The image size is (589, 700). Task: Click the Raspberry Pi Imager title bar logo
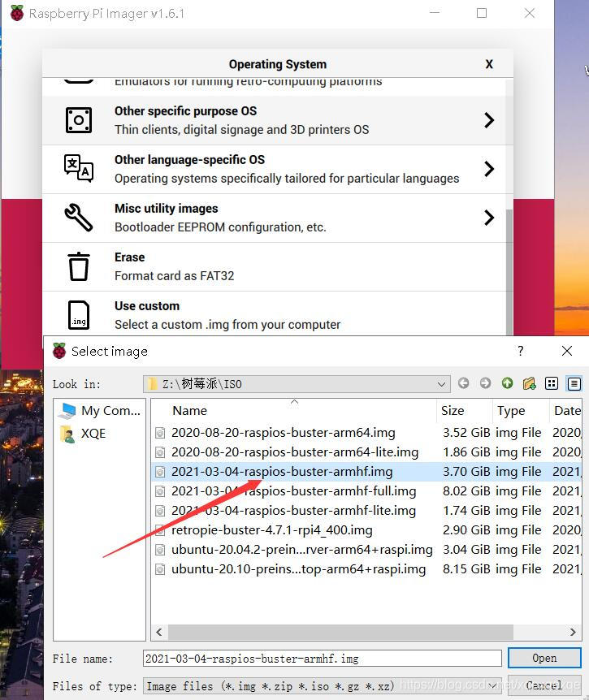tap(17, 13)
